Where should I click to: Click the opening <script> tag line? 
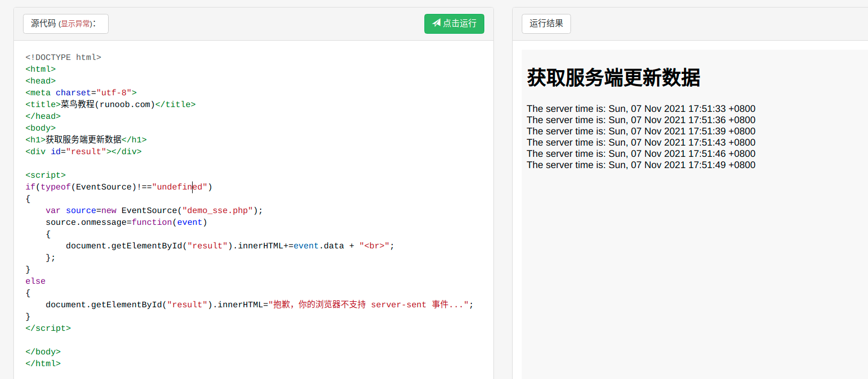[x=45, y=175]
